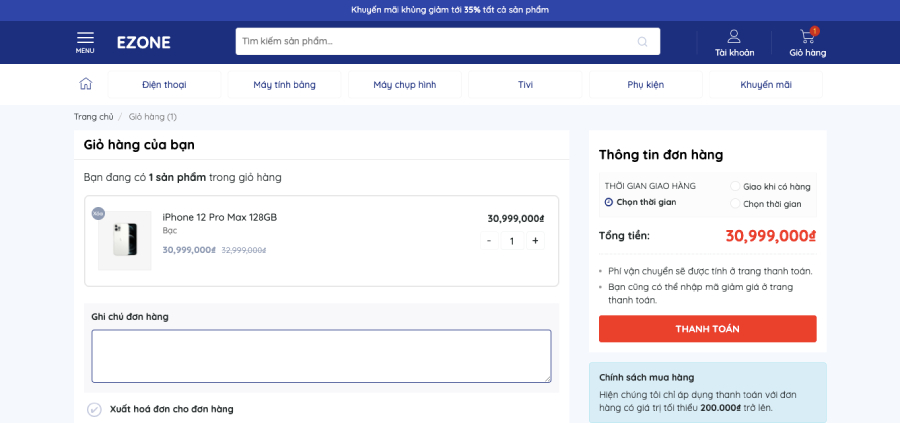900x423 pixels.
Task: Click the THANH TOÁN checkout button
Action: click(708, 329)
